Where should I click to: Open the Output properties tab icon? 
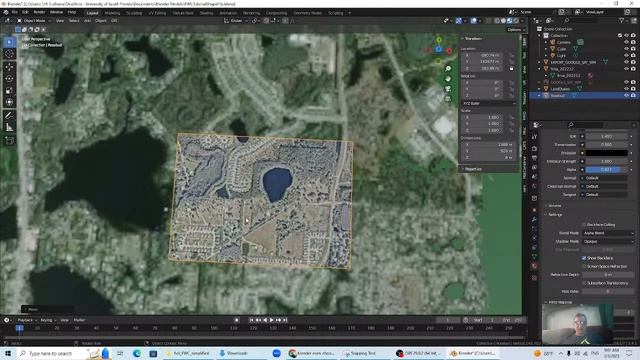(x=535, y=158)
